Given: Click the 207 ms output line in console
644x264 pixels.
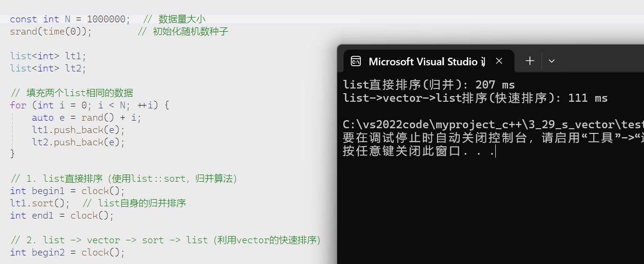Looking at the screenshot, I should pyautogui.click(x=429, y=85).
